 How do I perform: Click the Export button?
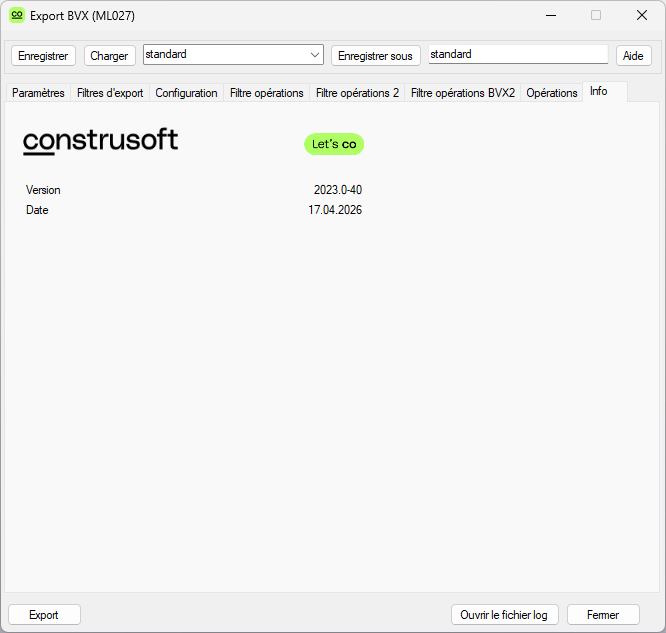point(44,615)
